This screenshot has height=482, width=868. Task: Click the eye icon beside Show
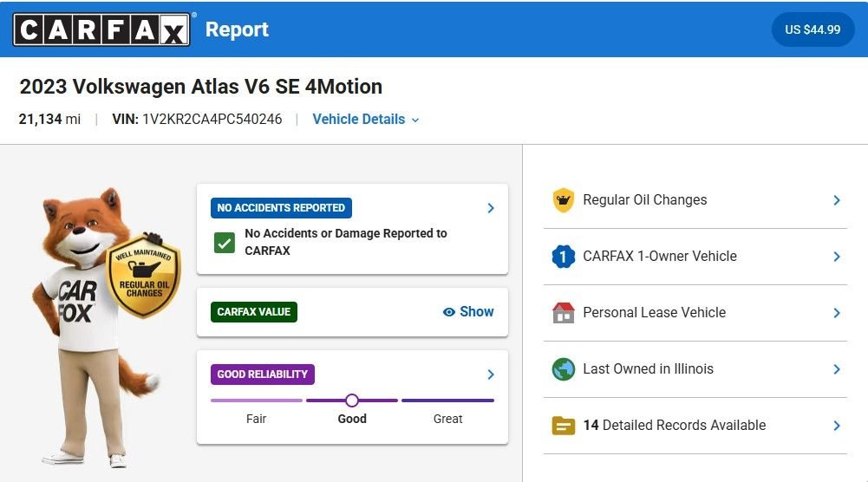coord(449,312)
